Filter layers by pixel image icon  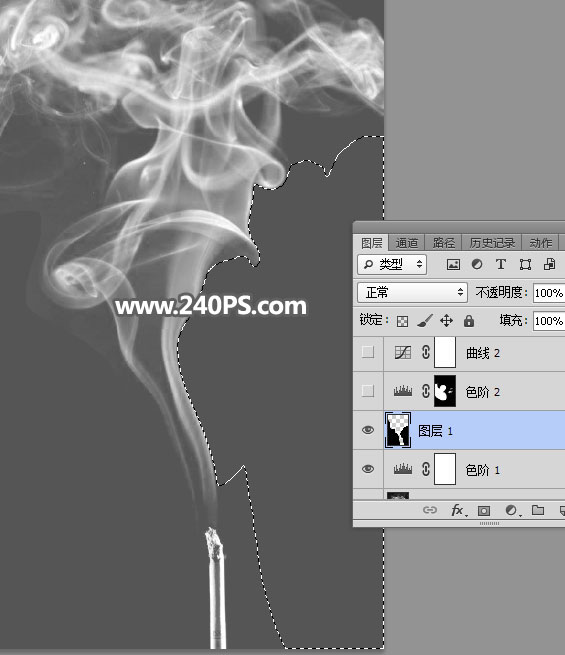click(453, 264)
